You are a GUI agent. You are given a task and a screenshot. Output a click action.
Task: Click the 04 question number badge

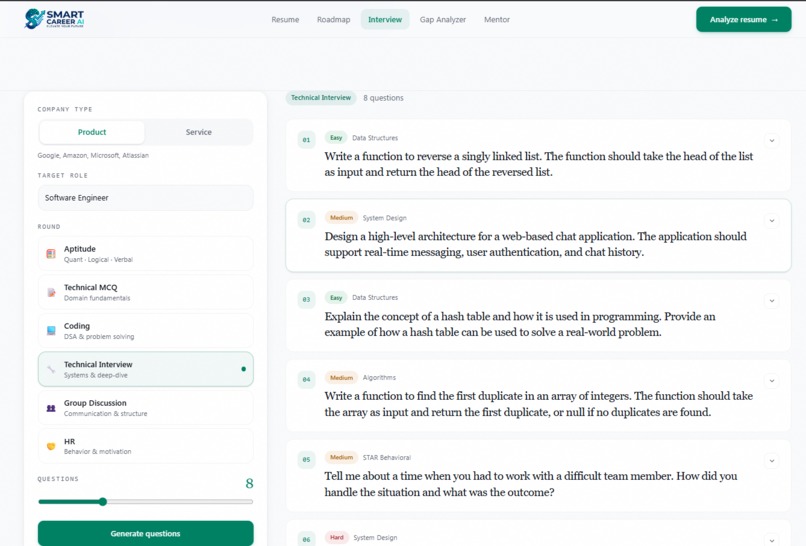(x=306, y=380)
